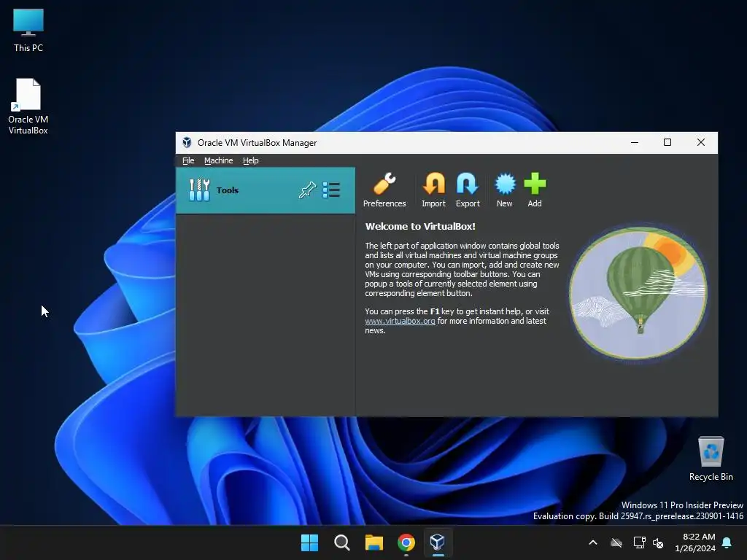Click the VirtualBox logo in the title bar
This screenshot has height=560, width=747.
187,142
